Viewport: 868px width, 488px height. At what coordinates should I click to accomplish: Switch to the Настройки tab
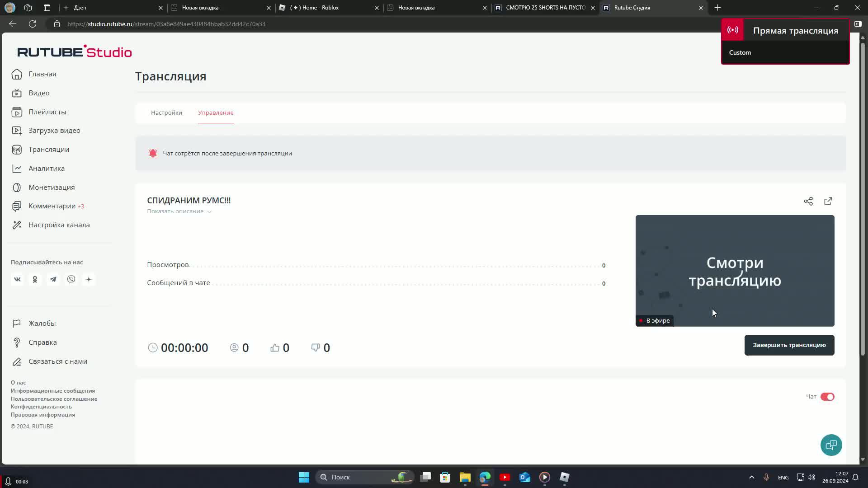coord(166,113)
